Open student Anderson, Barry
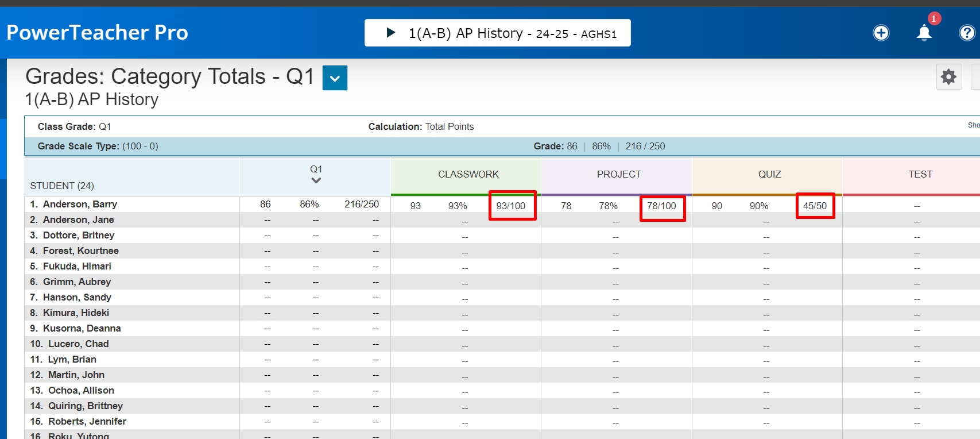 click(80, 204)
